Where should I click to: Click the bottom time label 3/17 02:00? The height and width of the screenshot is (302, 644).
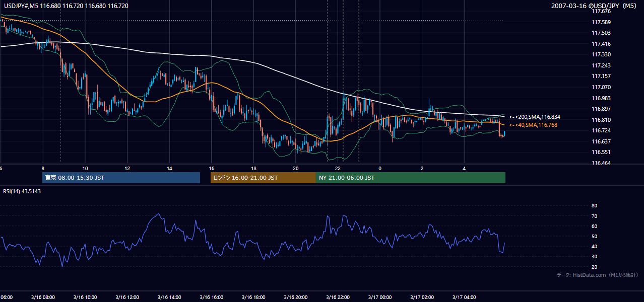click(x=422, y=297)
